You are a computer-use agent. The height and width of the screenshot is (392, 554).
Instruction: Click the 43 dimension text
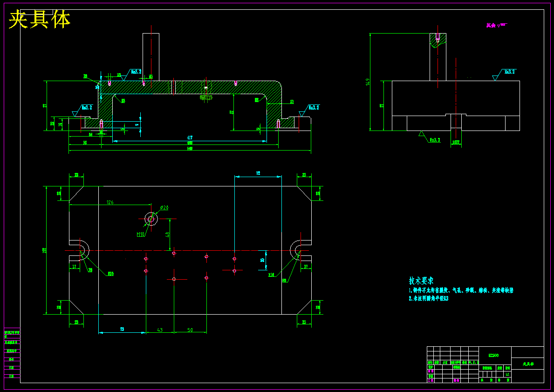pyautogui.click(x=160, y=330)
